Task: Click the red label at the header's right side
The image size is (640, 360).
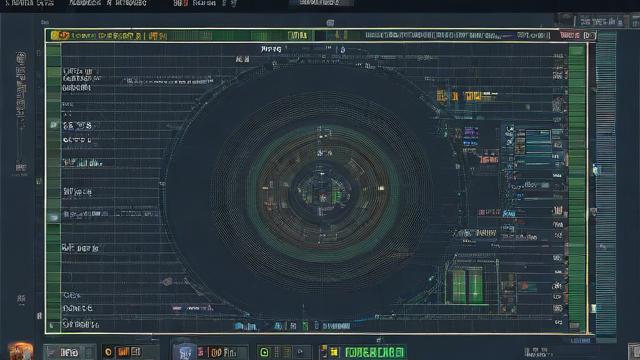Action: pos(570,36)
